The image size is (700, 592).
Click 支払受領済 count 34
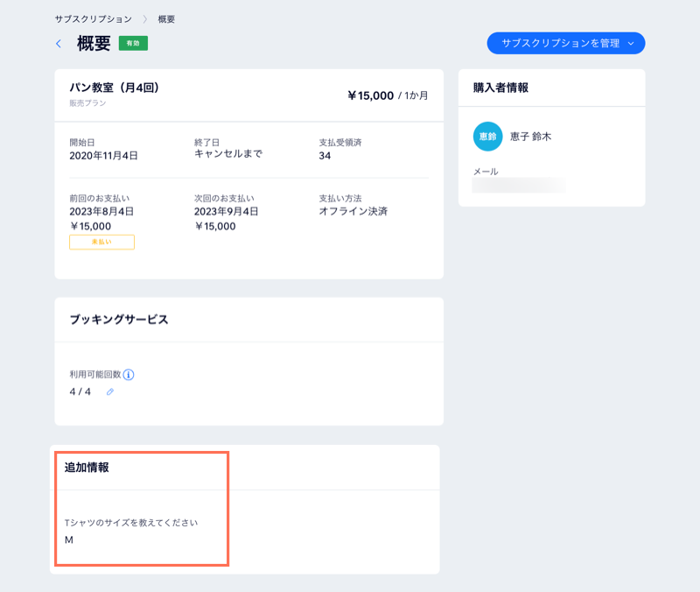325,156
